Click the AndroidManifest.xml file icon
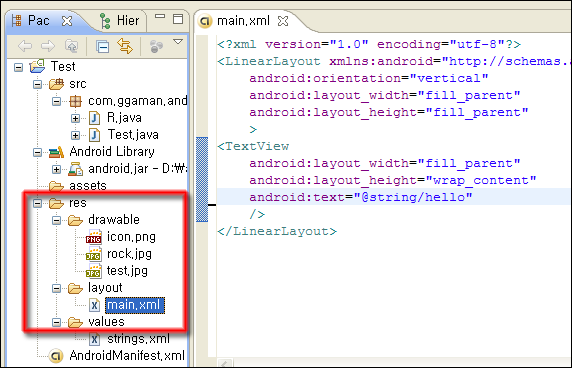This screenshot has width=572, height=368. [x=56, y=356]
